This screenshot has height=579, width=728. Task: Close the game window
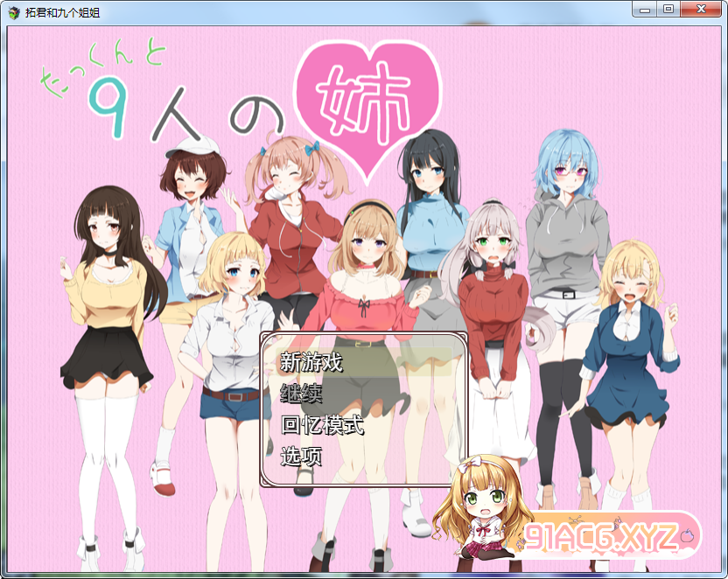701,10
